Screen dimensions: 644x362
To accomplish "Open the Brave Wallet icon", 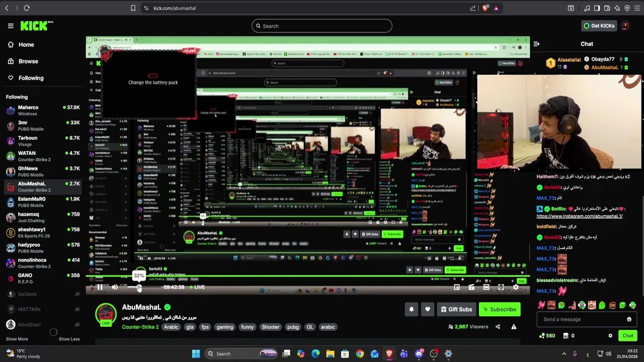I will [607, 8].
